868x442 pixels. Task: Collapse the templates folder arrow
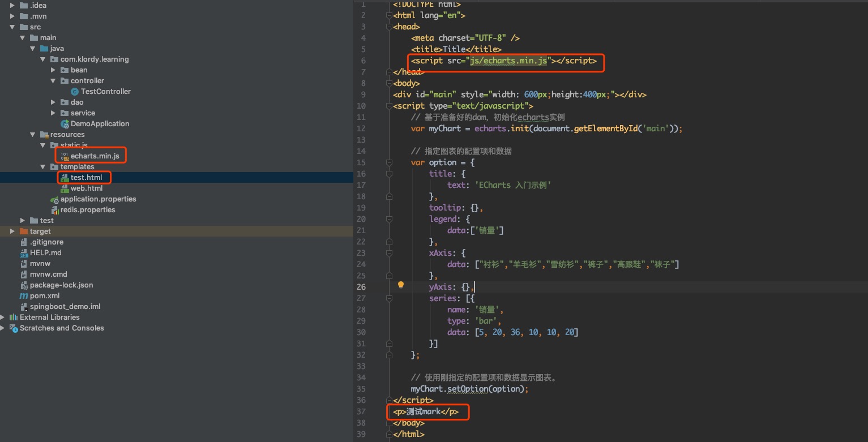coord(43,167)
